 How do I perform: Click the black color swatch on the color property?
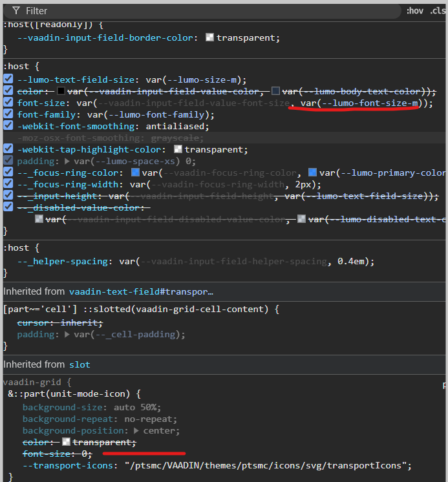[x=61, y=92]
